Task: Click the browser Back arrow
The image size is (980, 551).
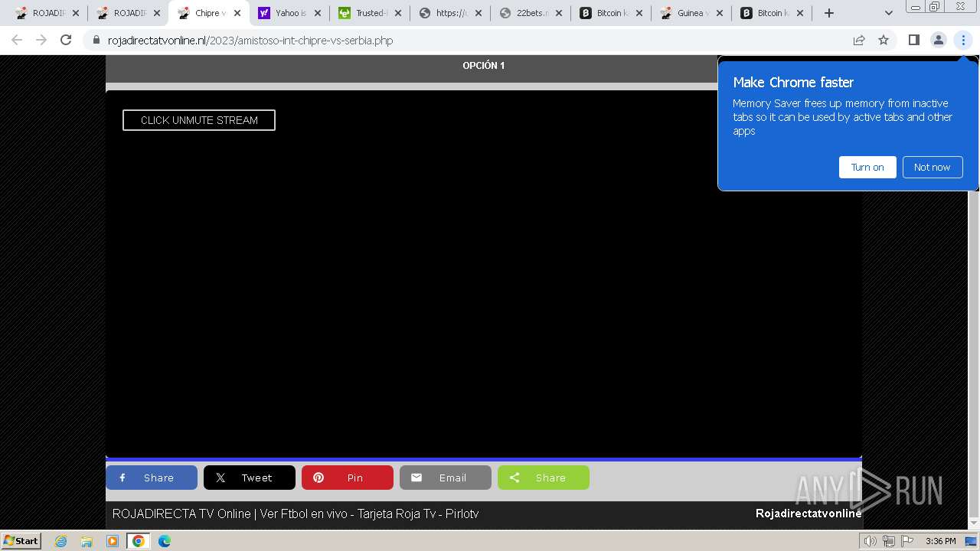Action: click(17, 40)
